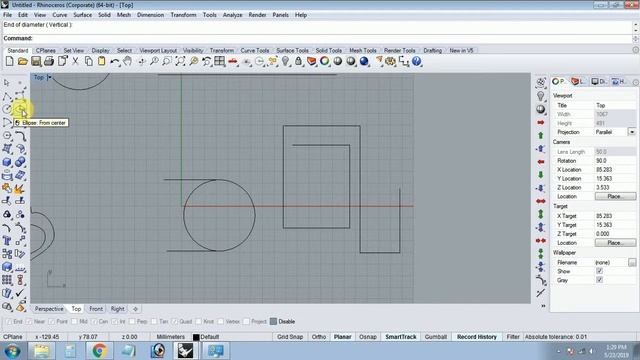
Task: Toggle the Wallpaper Gray checkbox
Action: (599, 280)
